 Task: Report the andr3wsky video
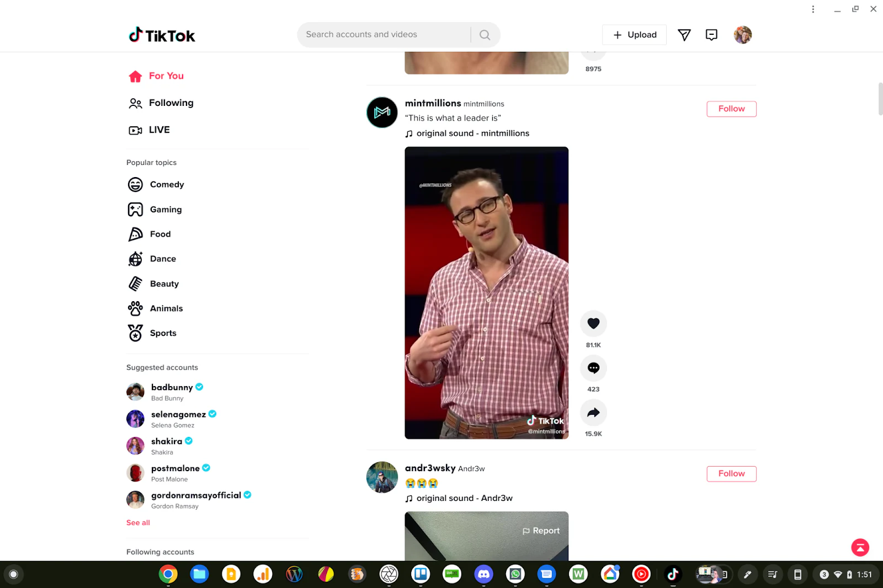[x=541, y=531]
